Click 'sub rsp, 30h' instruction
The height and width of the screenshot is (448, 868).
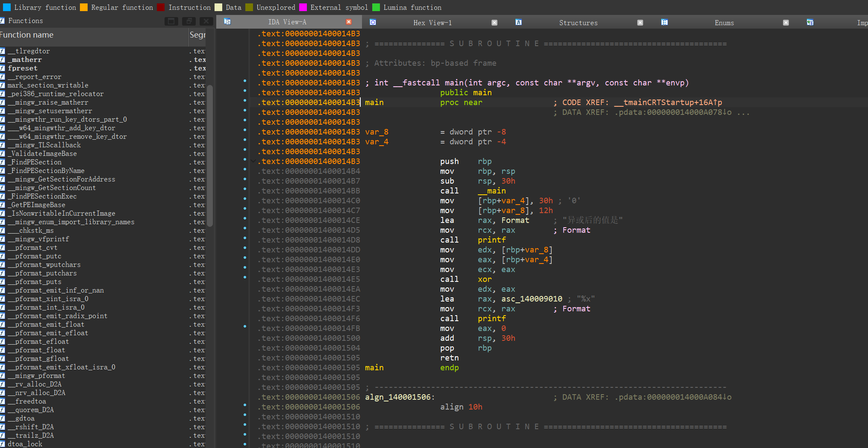(477, 181)
